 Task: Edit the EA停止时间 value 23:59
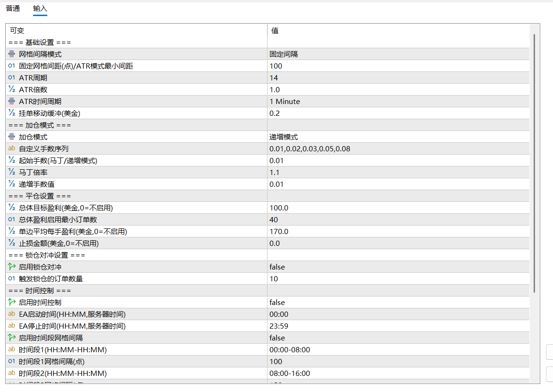click(398, 326)
